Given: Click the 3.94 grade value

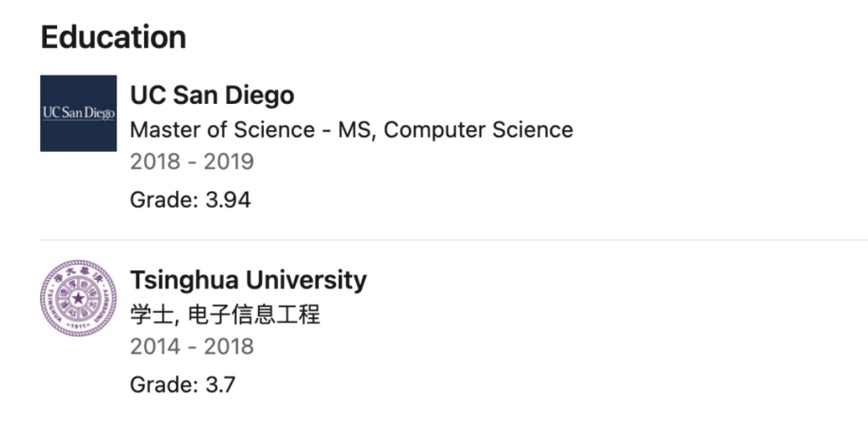Looking at the screenshot, I should click(228, 199).
